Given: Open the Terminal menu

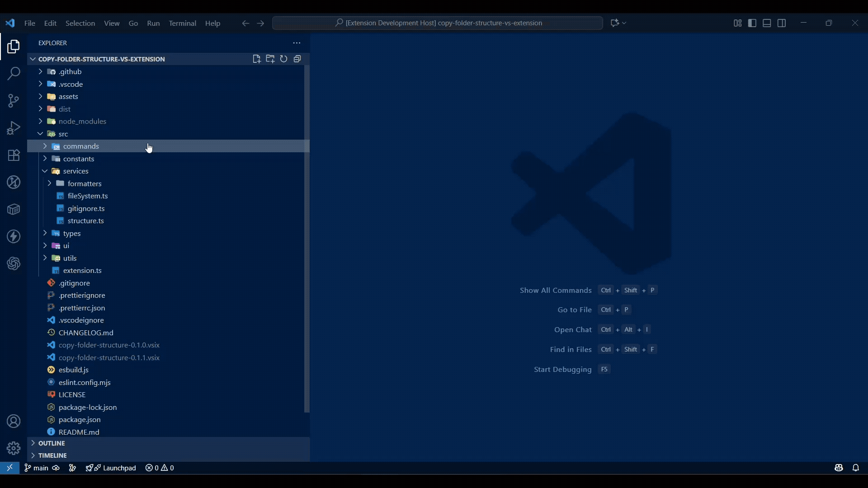Looking at the screenshot, I should point(183,23).
